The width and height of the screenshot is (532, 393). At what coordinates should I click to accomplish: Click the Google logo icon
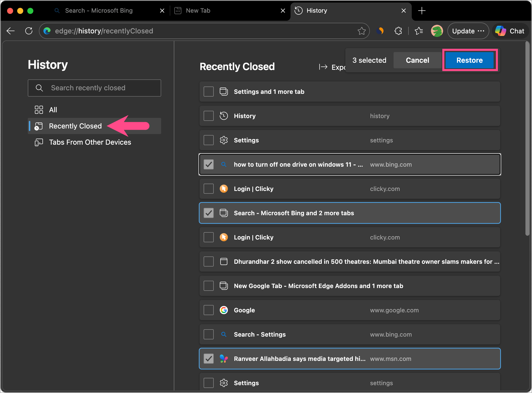point(224,310)
